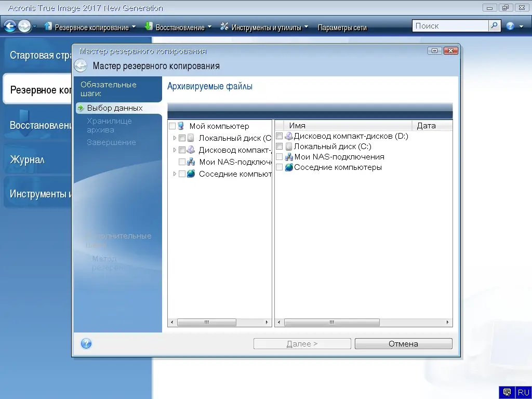
Task: Click the search magnifier icon
Action: tap(495, 25)
